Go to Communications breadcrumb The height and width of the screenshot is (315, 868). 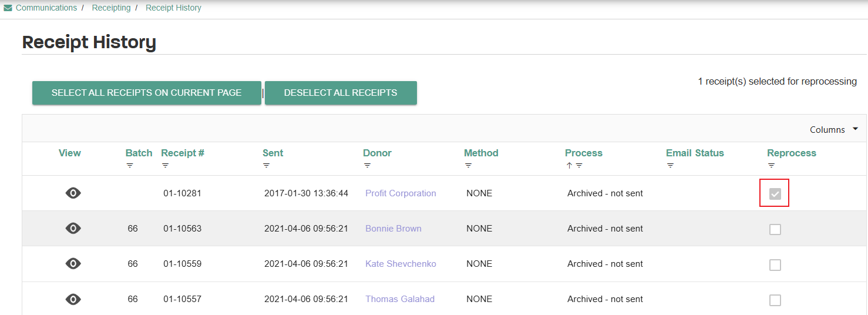point(46,8)
